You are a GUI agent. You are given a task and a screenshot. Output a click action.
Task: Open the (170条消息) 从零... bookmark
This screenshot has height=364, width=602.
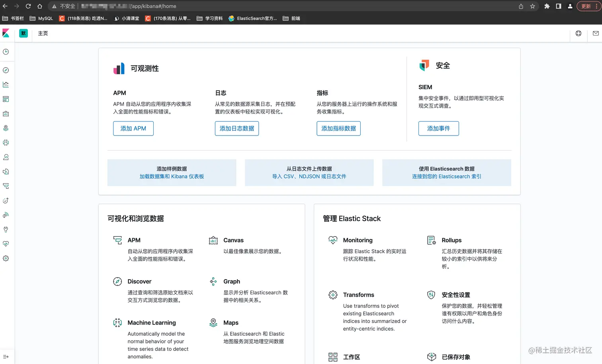tap(168, 18)
